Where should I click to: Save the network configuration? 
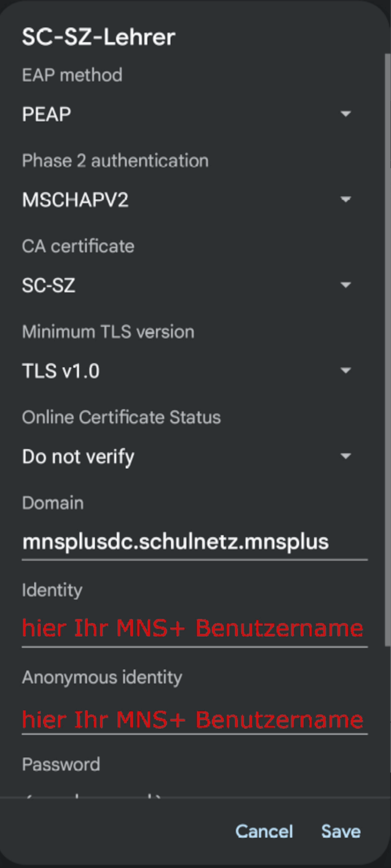(341, 831)
